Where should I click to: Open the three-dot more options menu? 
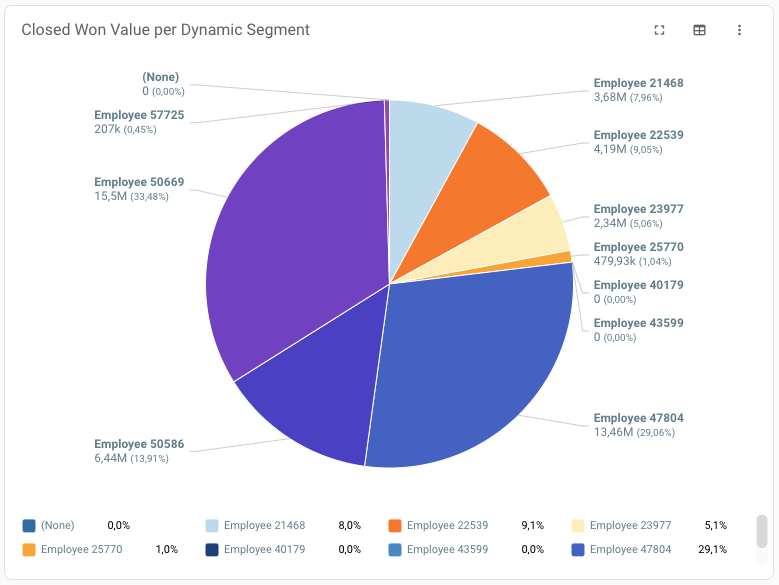[x=739, y=30]
